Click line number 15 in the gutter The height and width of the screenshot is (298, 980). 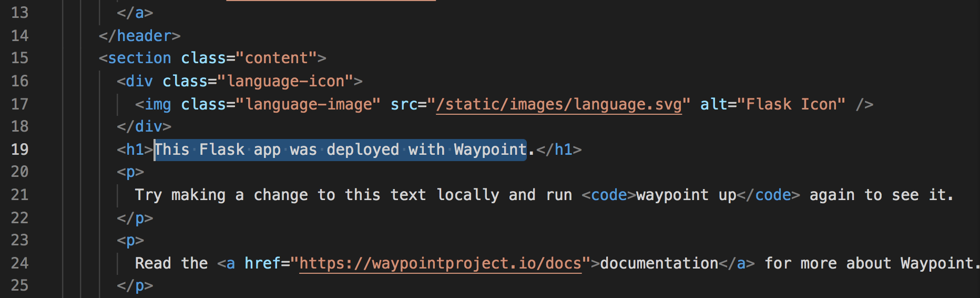(19, 58)
